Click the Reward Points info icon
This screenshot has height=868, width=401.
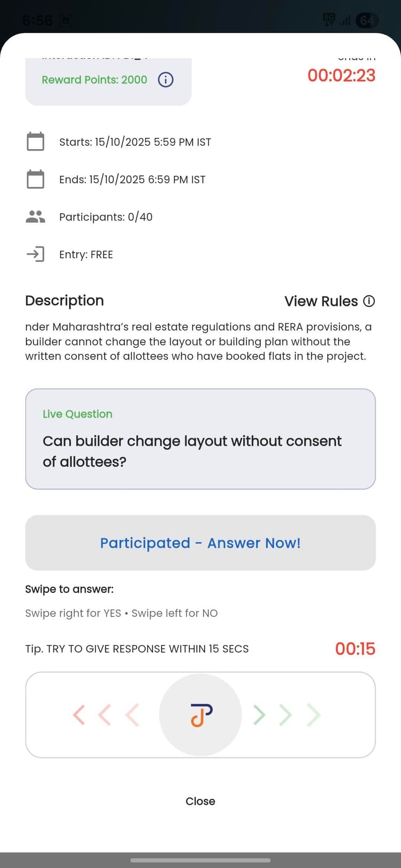166,80
